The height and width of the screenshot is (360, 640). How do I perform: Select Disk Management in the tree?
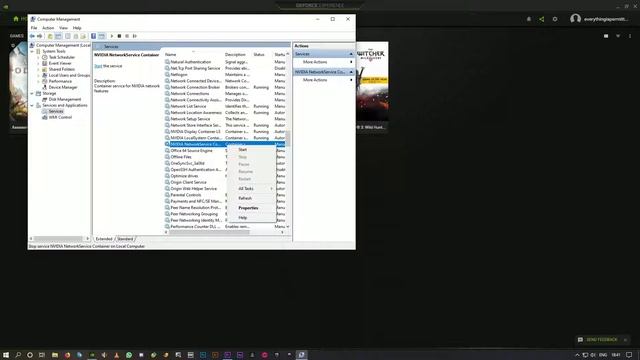[64, 99]
